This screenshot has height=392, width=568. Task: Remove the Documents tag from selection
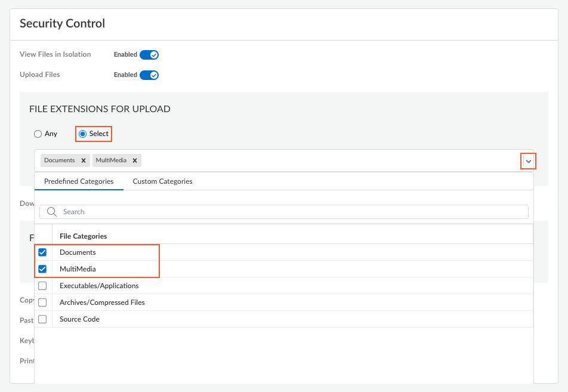coord(84,160)
